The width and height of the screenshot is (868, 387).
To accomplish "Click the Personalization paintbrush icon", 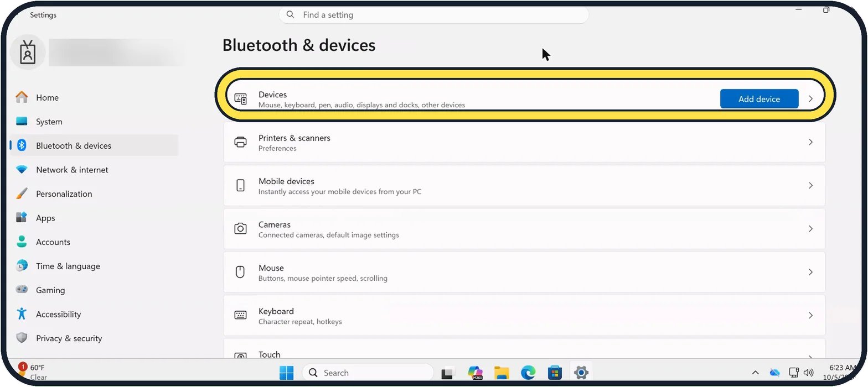I will coord(22,193).
